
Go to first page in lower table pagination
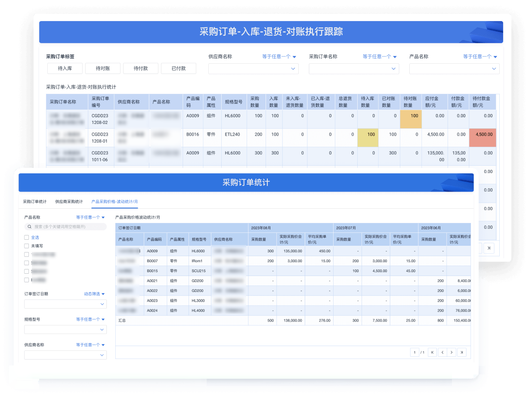[x=432, y=353]
